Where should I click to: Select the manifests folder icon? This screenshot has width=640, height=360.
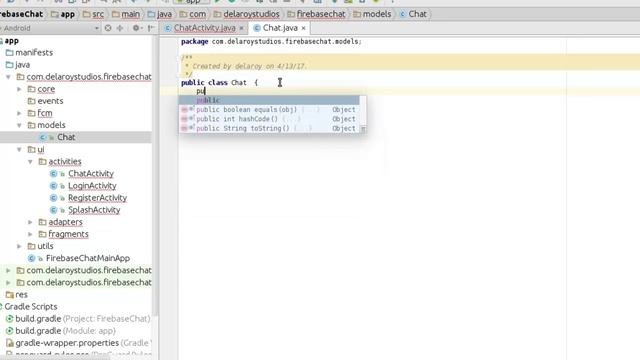pyautogui.click(x=10, y=53)
